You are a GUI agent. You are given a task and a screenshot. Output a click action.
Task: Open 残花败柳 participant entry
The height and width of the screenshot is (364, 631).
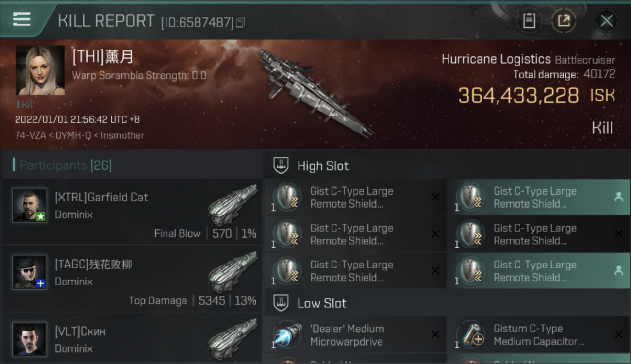[x=132, y=280]
